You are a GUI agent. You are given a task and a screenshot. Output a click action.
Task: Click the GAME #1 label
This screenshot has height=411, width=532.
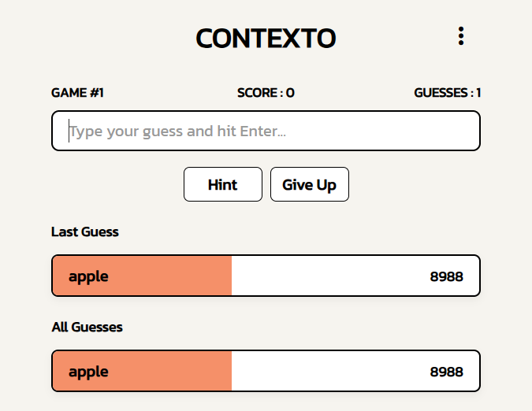(77, 92)
